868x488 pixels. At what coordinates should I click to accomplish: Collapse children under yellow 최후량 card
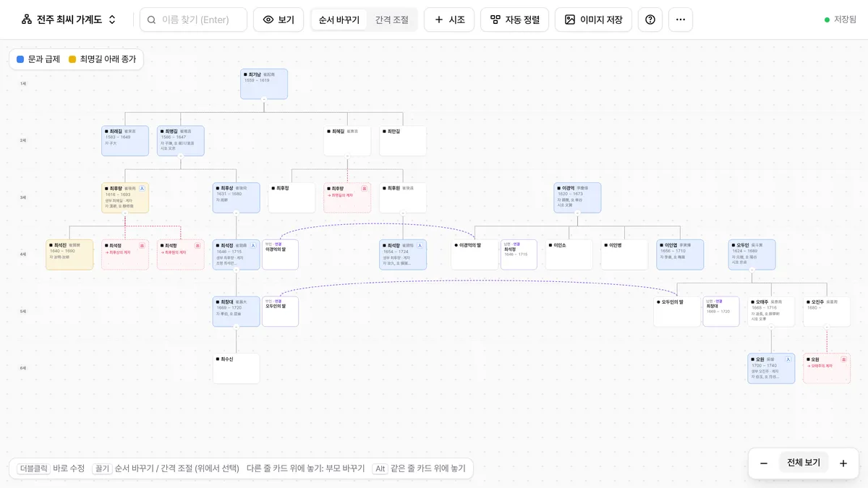[125, 213]
